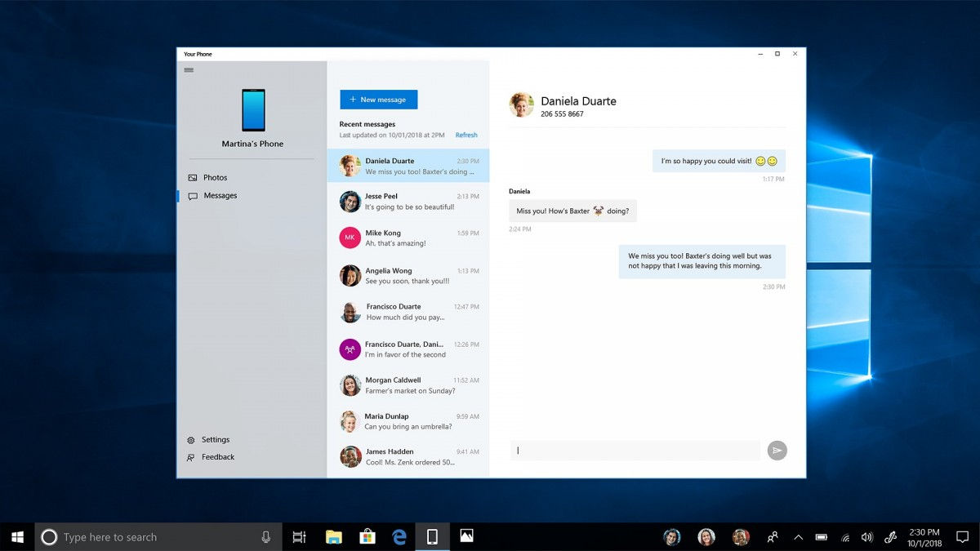Open Settings in Your Phone app
980x551 pixels.
tap(216, 439)
